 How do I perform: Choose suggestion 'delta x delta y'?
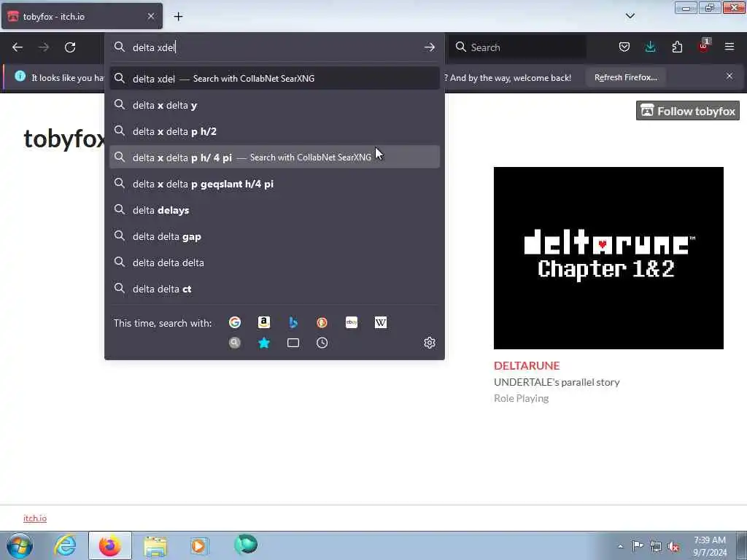coord(274,105)
